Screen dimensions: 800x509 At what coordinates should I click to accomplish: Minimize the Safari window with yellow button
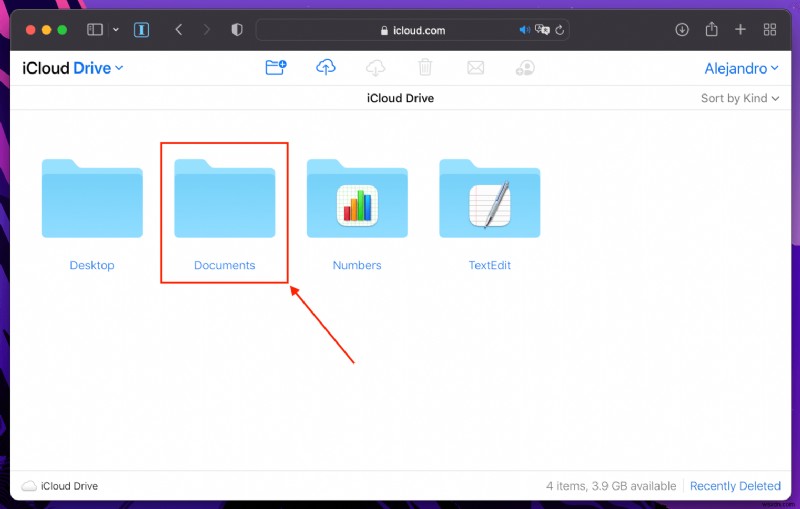(x=46, y=30)
